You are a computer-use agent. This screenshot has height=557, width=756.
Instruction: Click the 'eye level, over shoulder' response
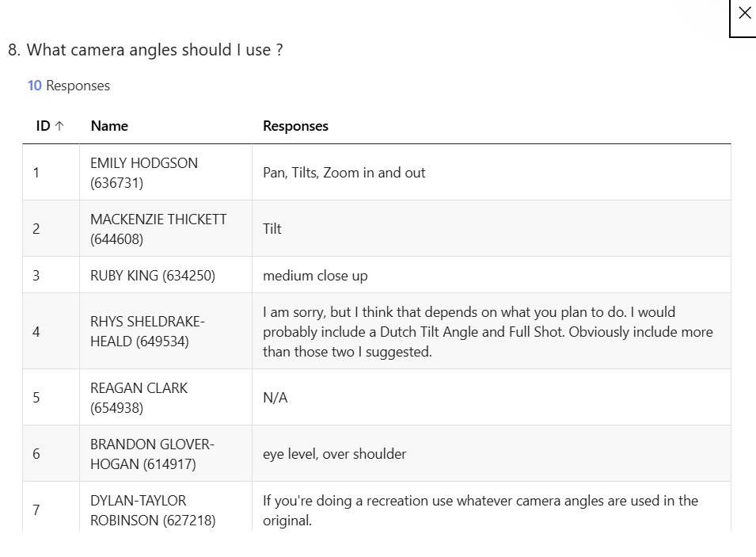[x=334, y=454]
